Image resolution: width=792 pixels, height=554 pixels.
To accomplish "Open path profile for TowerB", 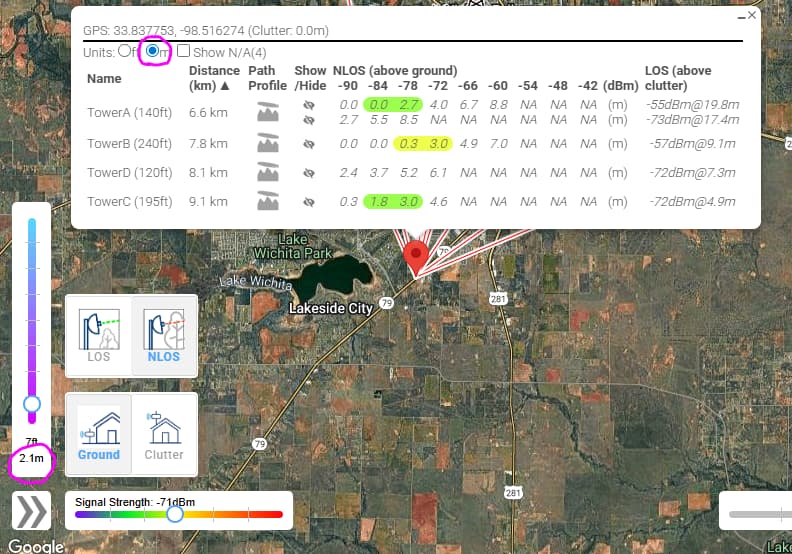I will (267, 143).
